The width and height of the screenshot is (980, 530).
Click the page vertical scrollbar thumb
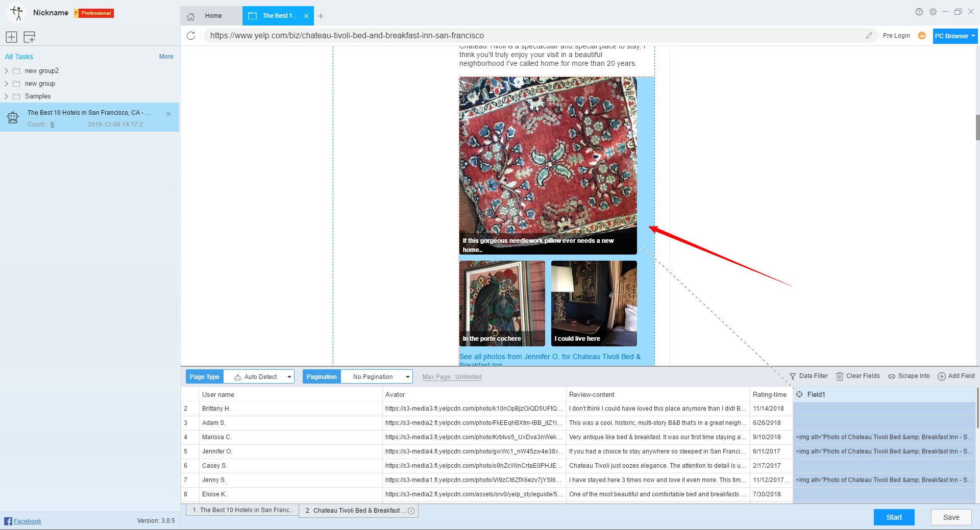pos(977,128)
